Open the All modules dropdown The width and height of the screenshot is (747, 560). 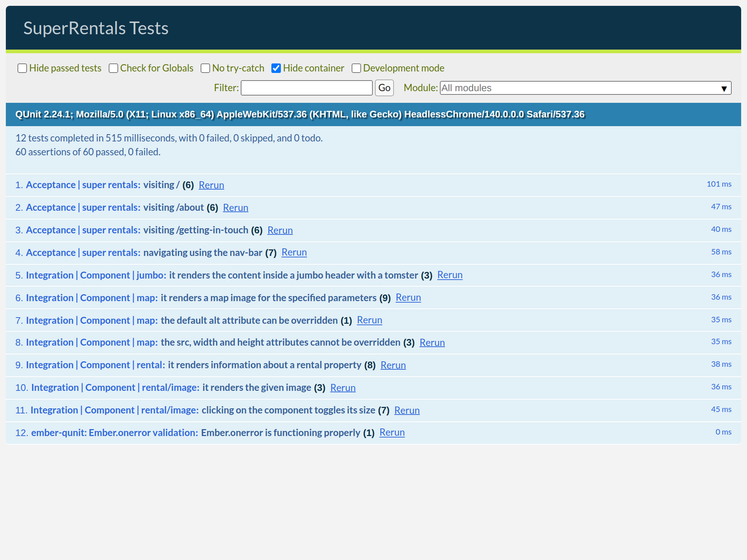(584, 88)
